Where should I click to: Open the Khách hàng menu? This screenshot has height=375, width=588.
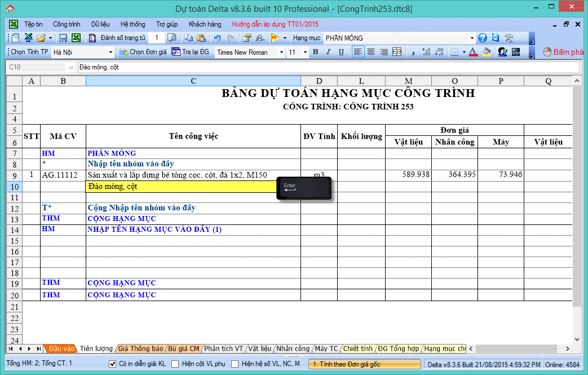205,24
